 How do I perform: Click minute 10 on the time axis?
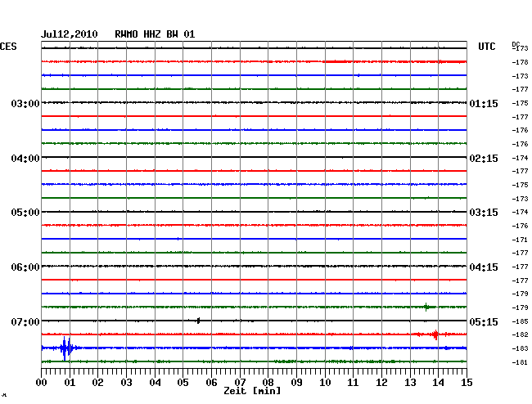325,383
